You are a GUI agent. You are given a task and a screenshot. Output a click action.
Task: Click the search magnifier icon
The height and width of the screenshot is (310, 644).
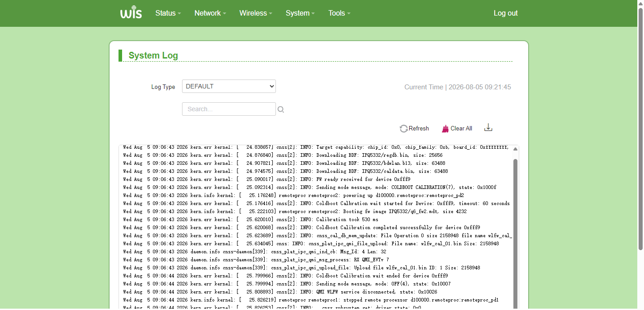coord(281,109)
